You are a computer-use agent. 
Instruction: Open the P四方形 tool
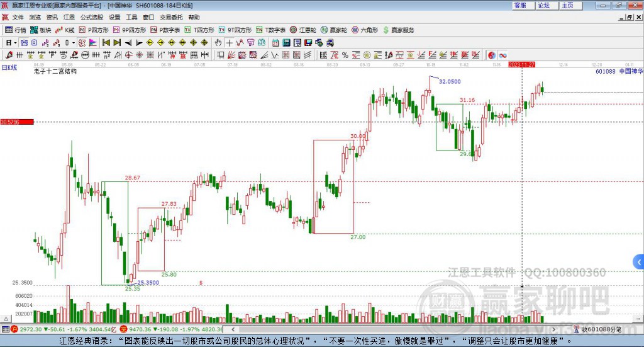click(94, 30)
